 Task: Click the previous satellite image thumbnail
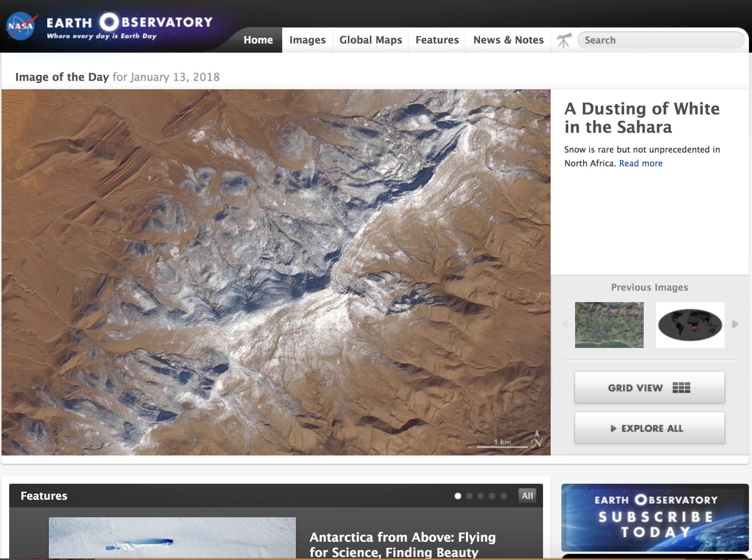[610, 325]
